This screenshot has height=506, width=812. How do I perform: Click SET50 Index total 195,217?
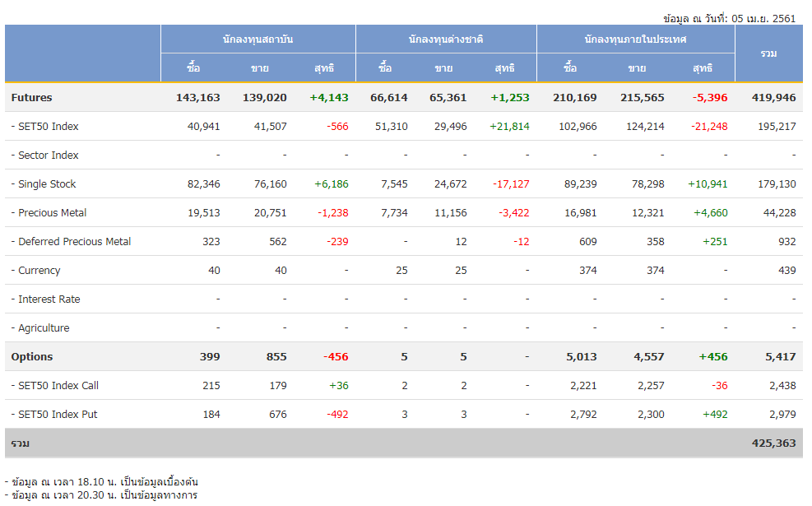point(777,127)
